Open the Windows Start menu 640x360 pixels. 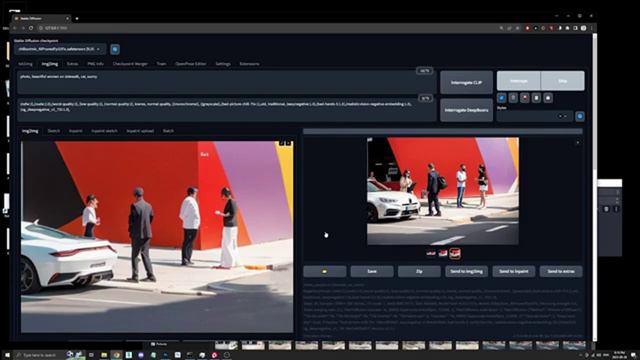coord(7,355)
